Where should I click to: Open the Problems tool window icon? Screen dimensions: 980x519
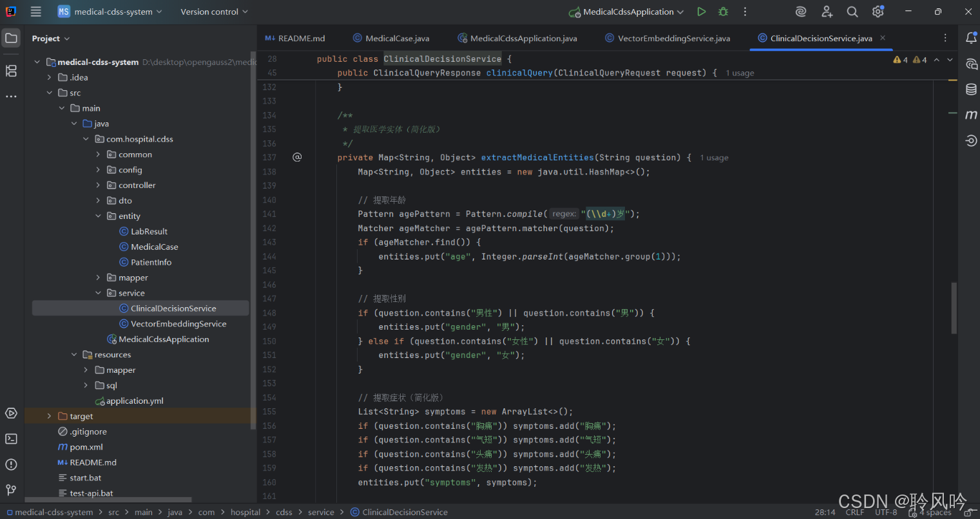[x=12, y=464]
